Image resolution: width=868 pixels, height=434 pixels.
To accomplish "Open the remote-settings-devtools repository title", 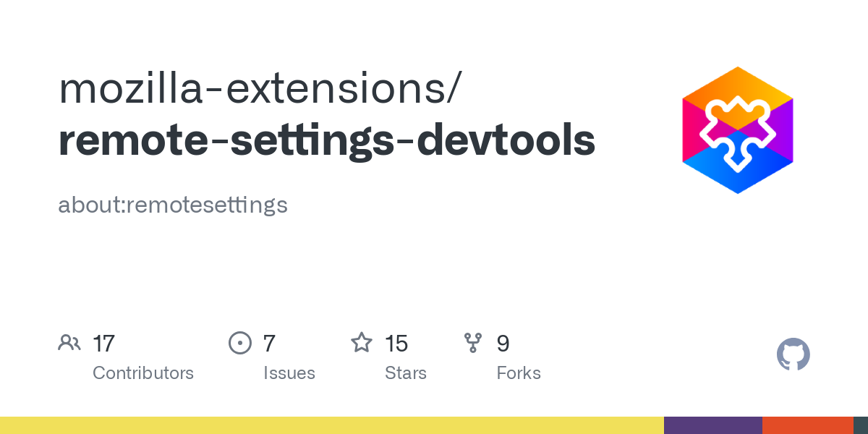I will coord(327,140).
